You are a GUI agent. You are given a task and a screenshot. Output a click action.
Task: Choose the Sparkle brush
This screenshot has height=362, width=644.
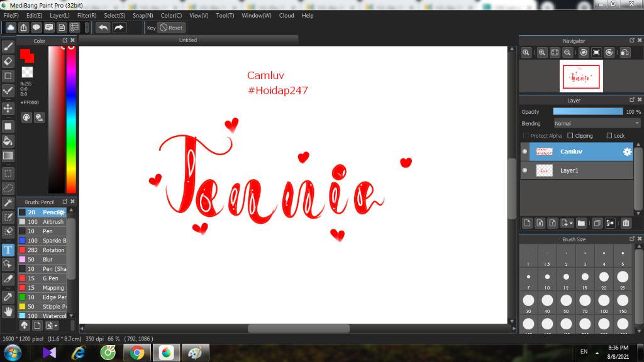click(x=42, y=241)
